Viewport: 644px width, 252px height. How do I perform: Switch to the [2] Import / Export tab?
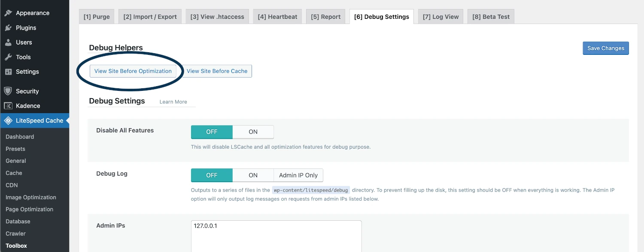click(x=150, y=17)
